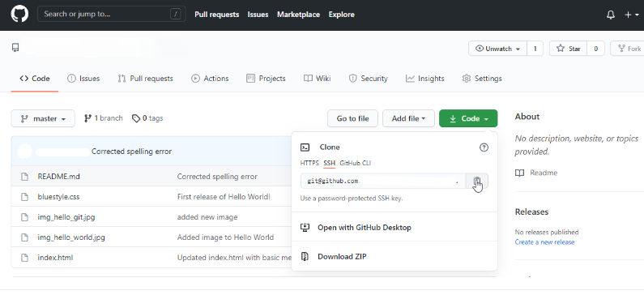644x295 pixels.
Task: Click the committer avatar in commit bar
Action: pos(25,152)
